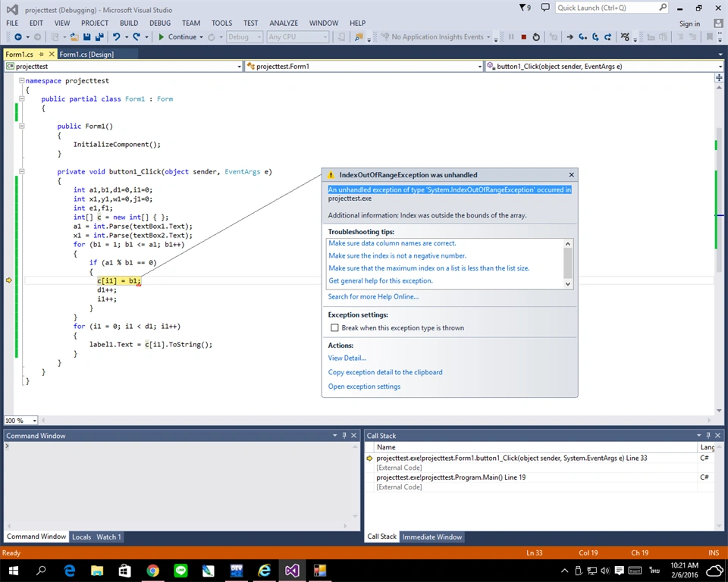Screen dimensions: 728x582
Task: Switch to the Immediate Window tab
Action: [x=431, y=537]
